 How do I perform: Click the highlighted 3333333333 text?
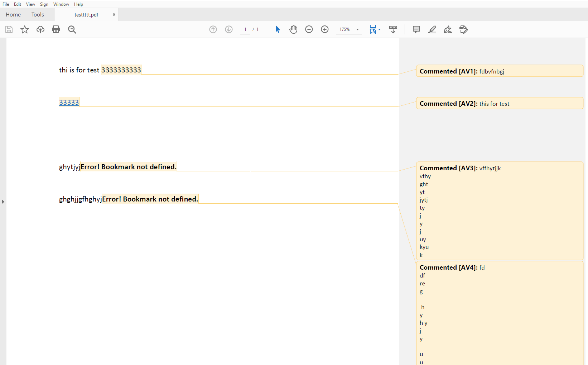coord(121,70)
